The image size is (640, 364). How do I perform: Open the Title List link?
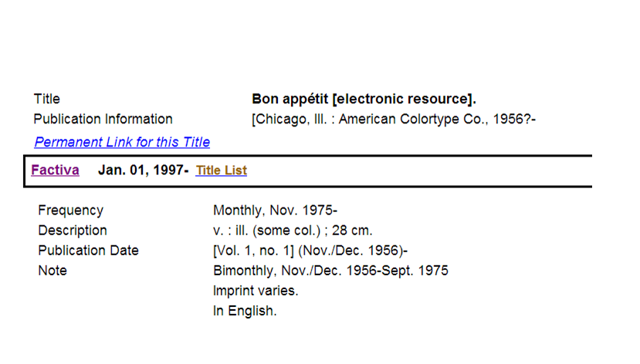222,170
